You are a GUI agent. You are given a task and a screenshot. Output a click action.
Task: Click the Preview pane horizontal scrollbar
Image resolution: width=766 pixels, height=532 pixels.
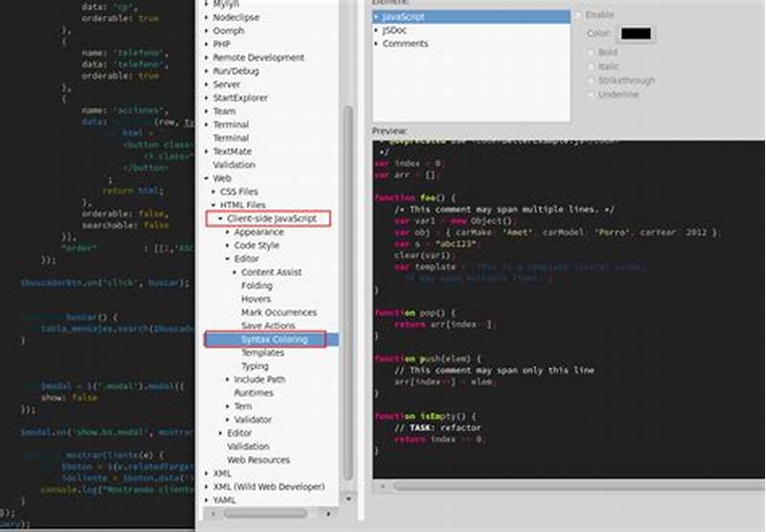point(579,486)
